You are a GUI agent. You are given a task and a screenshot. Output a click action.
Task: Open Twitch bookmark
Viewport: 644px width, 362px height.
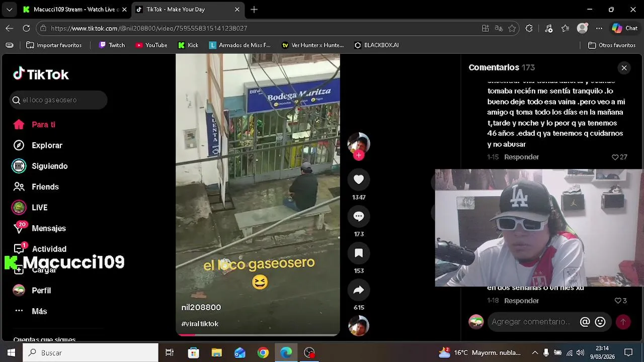point(112,45)
